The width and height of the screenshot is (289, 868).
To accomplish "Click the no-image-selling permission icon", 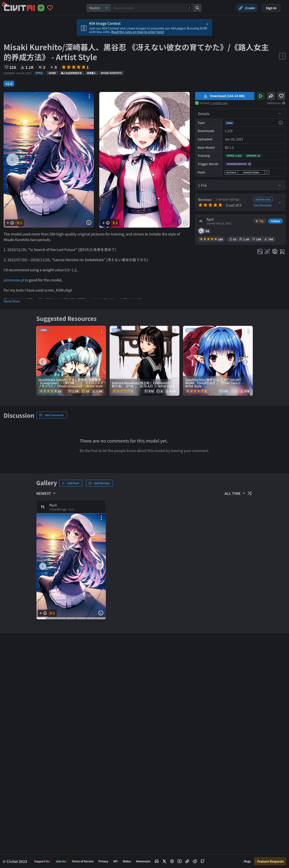I will 260,251.
